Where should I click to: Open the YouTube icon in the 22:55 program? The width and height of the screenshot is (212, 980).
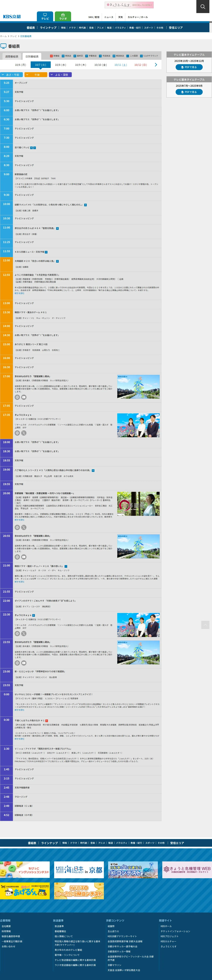(x=23, y=663)
